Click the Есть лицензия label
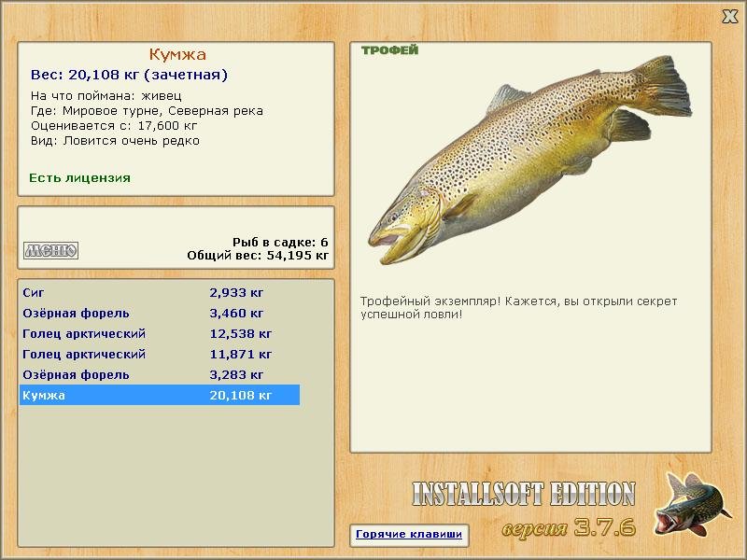This screenshot has height=560, width=747. pyautogui.click(x=79, y=178)
